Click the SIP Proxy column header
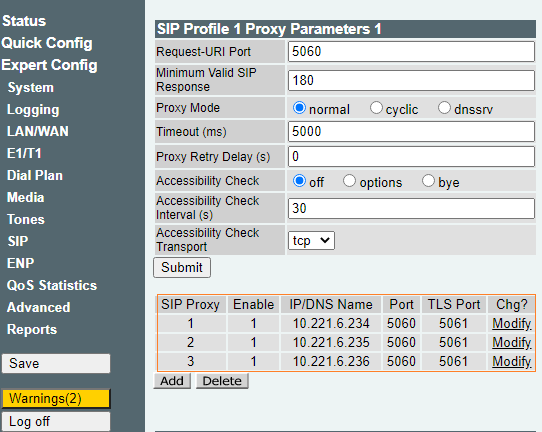This screenshot has height=432, width=542. 190,304
